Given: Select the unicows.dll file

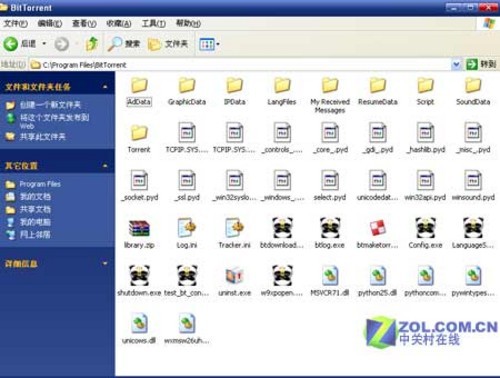Looking at the screenshot, I should pos(139,329).
